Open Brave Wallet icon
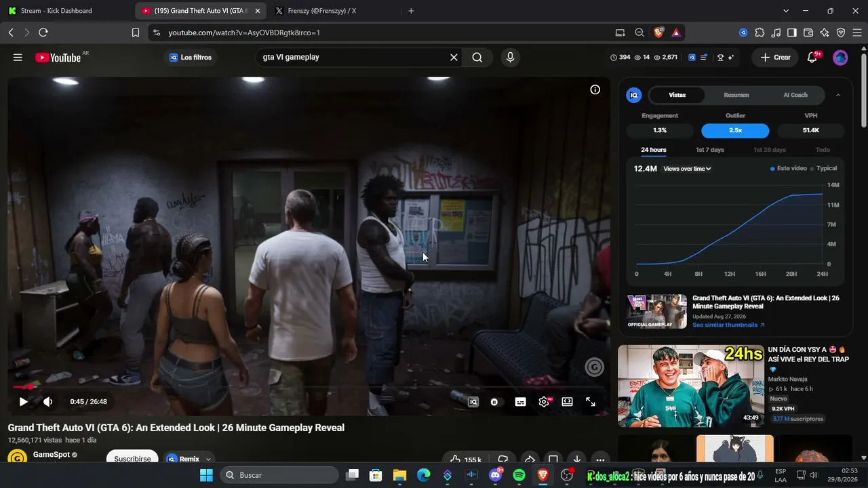868x488 pixels. pyautogui.click(x=808, y=33)
